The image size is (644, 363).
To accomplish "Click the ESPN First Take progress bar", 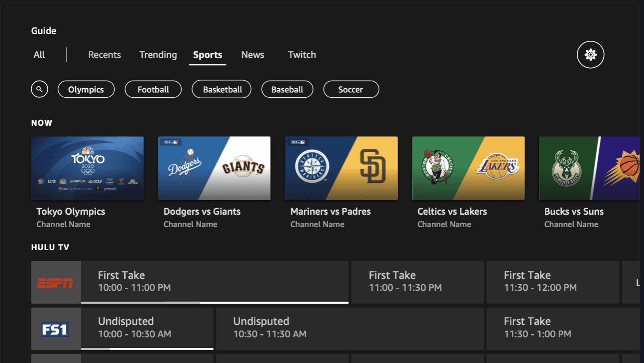I will click(215, 303).
